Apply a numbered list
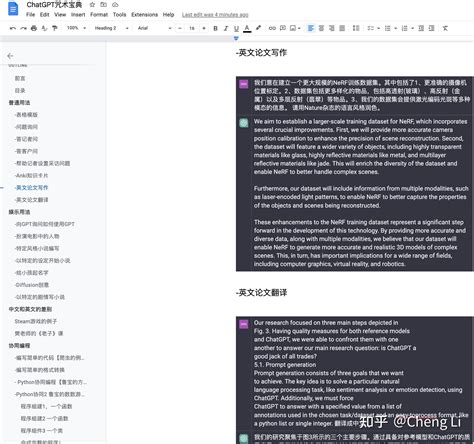This screenshot has height=444, width=474. click(x=404, y=28)
